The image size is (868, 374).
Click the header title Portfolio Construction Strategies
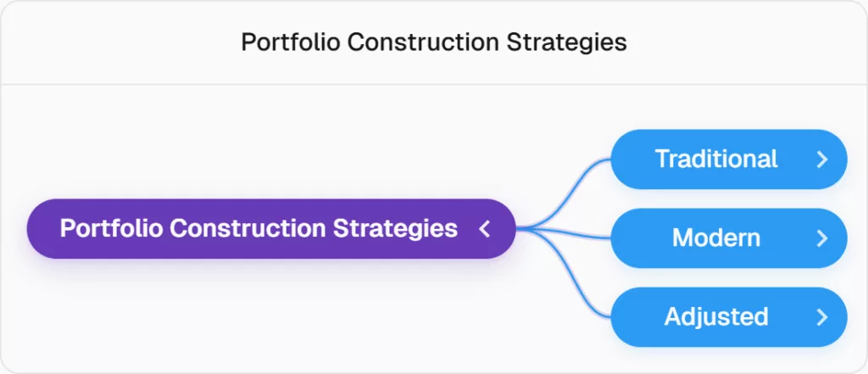point(434,42)
